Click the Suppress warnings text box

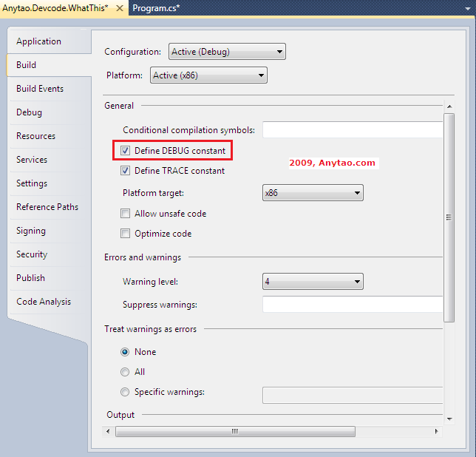click(x=353, y=305)
